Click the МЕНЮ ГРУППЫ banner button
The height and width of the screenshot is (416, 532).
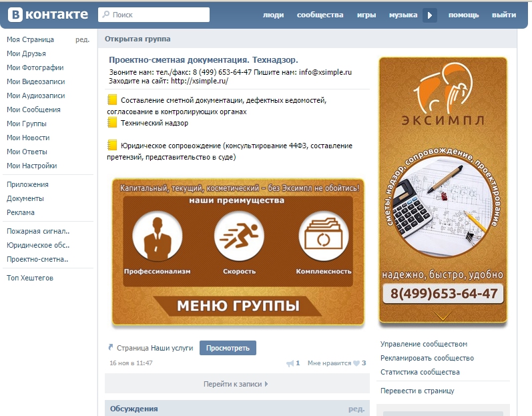(x=237, y=306)
